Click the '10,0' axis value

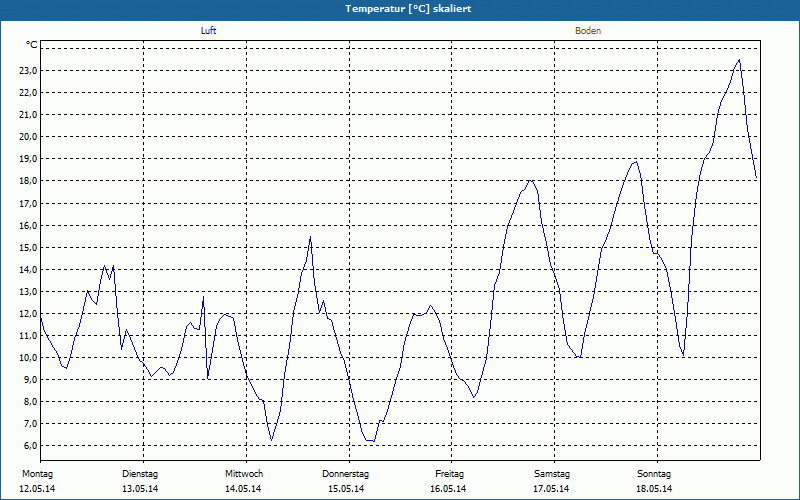tap(28, 358)
